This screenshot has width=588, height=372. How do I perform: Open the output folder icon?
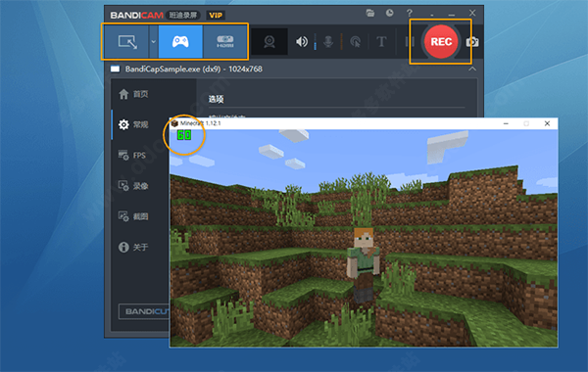click(x=370, y=13)
